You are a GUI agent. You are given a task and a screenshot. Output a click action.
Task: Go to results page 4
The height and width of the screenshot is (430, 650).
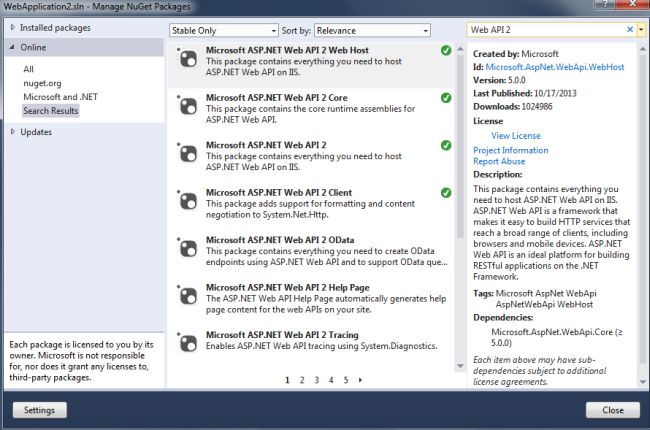point(331,380)
